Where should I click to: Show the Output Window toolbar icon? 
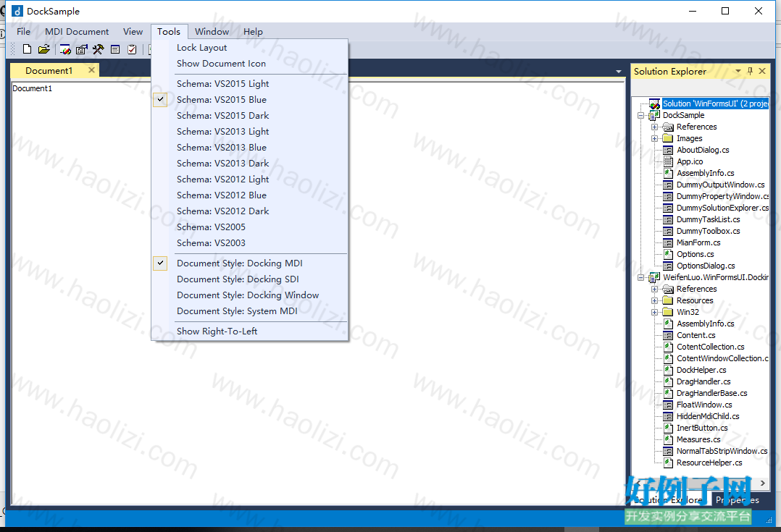(115, 48)
